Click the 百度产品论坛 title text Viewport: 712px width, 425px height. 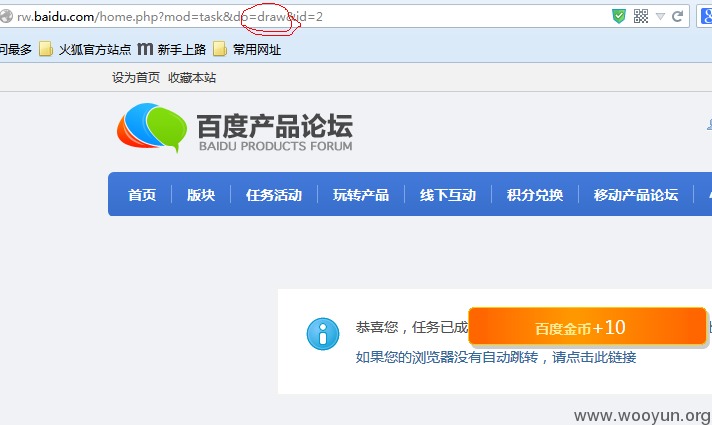(275, 126)
